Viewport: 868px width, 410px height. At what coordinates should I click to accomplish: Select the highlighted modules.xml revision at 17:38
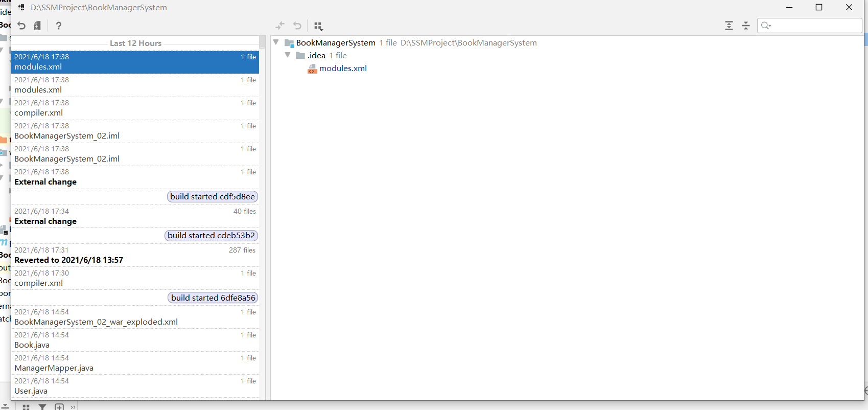coord(135,62)
